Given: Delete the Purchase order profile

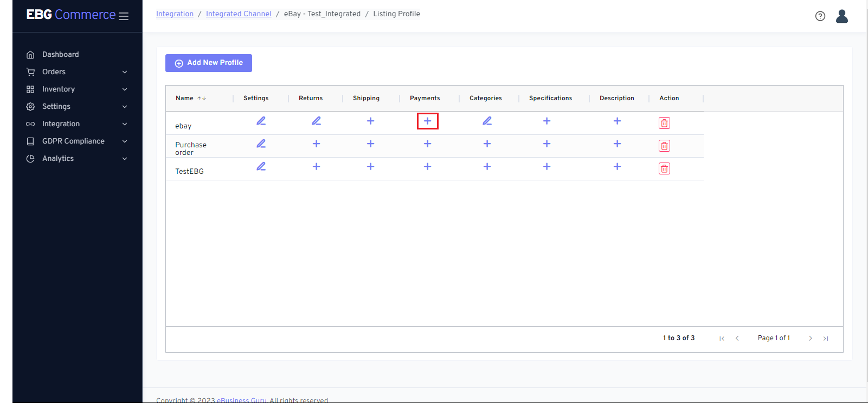Looking at the screenshot, I should pyautogui.click(x=664, y=146).
